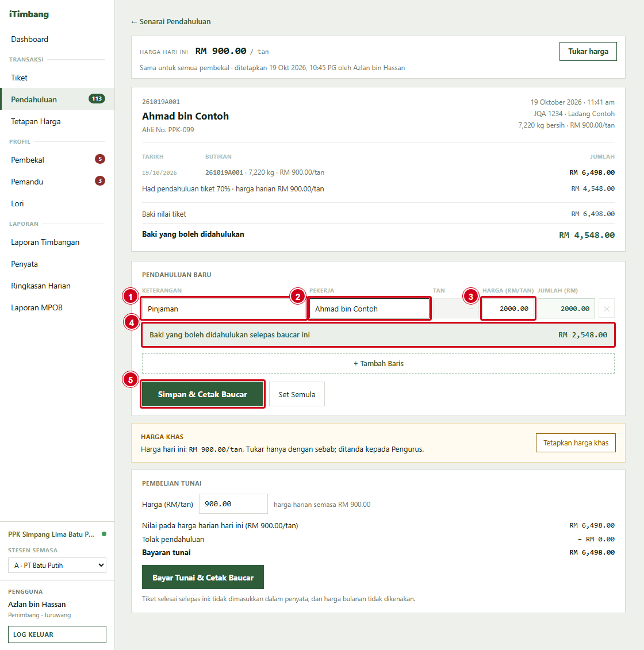Remove the Pinjaman row with the X icon

[x=606, y=309]
